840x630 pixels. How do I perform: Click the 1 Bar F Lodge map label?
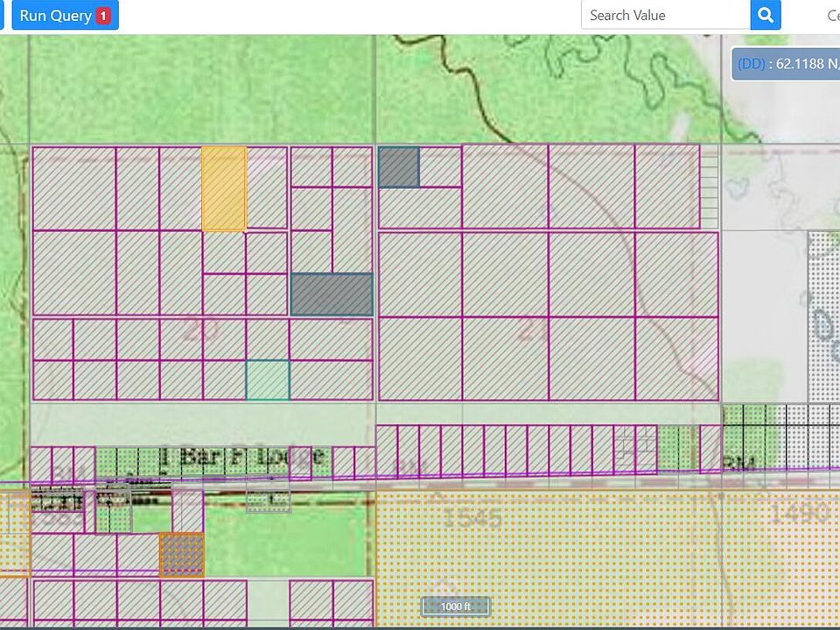coord(241,456)
